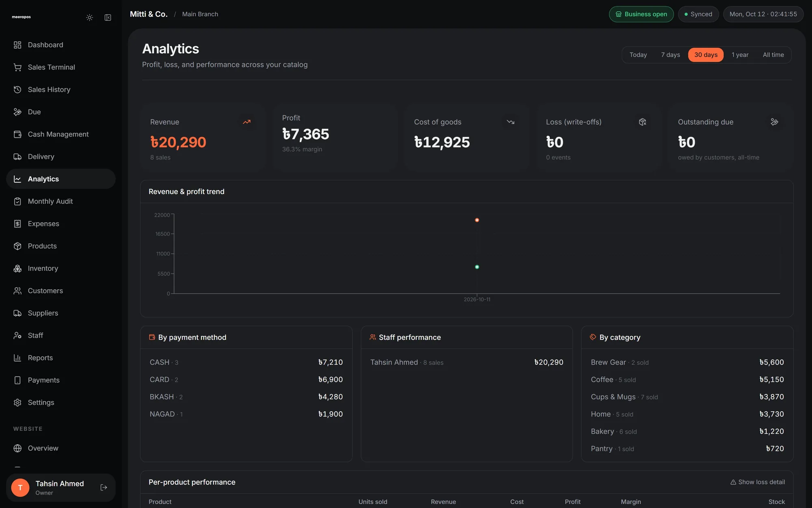
Task: Click the T avatar of Tahsin Ahmed
Action: pos(20,488)
